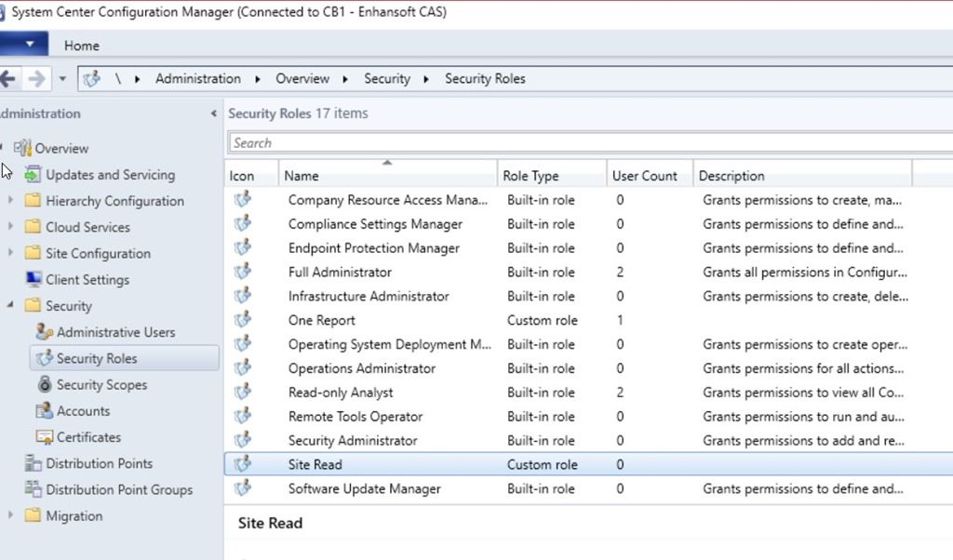Click the One Report row icon
The width and height of the screenshot is (953, 560).
243,319
